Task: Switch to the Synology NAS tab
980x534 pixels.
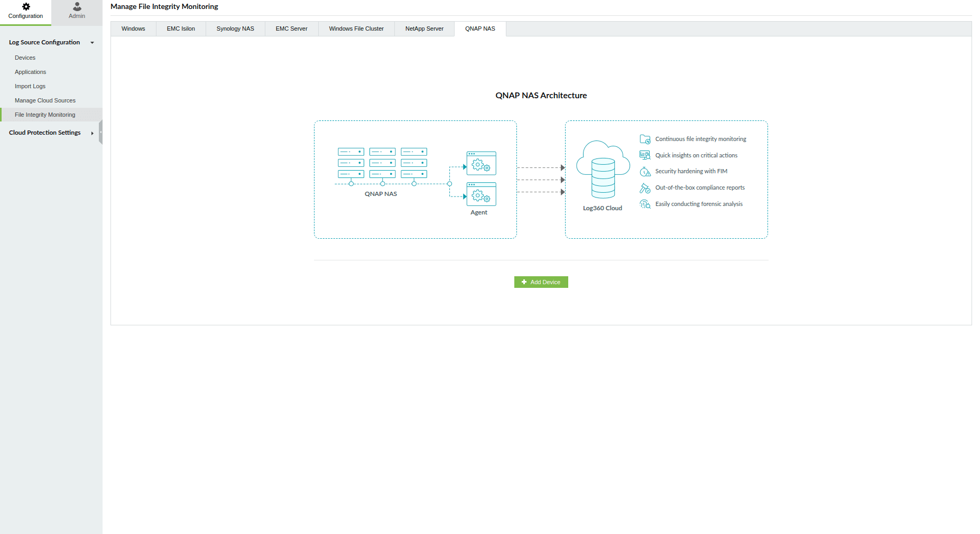Action: tap(235, 29)
